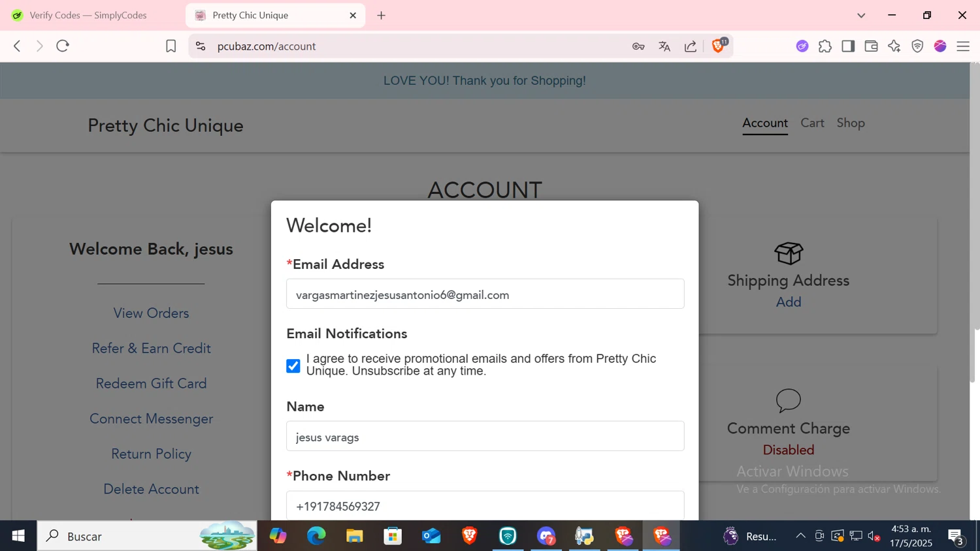
Task: Click the purple circular extension icon
Action: [x=802, y=46]
